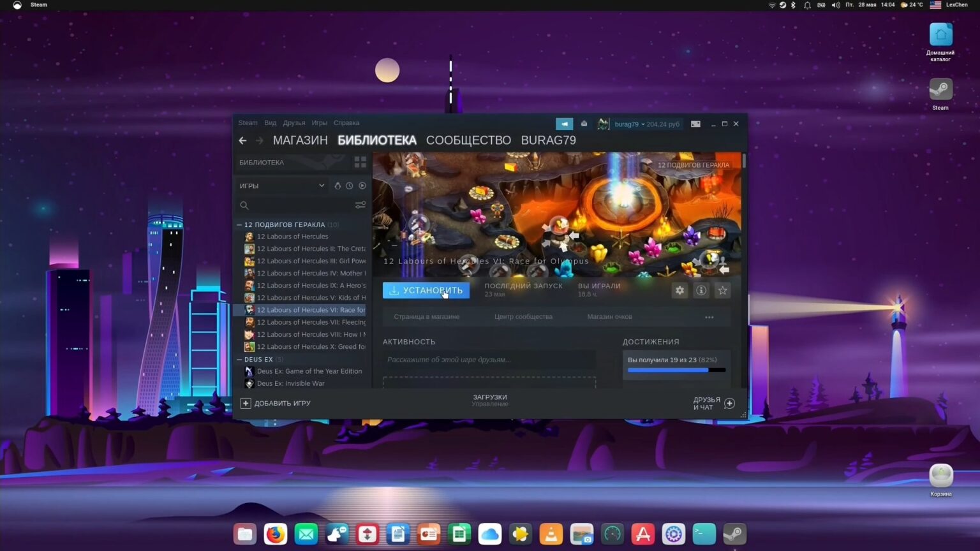Viewport: 980px width, 551px height.
Task: Filter library by Linux penguin icon
Action: pyautogui.click(x=338, y=186)
